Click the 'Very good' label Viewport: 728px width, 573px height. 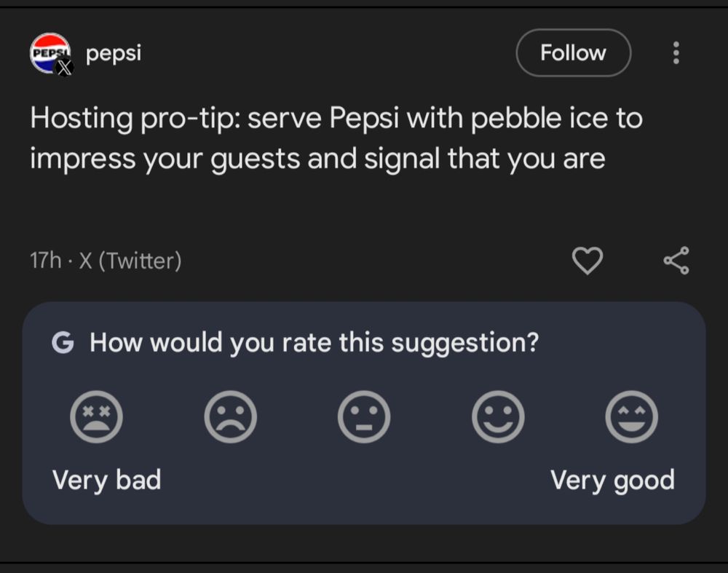coord(612,481)
